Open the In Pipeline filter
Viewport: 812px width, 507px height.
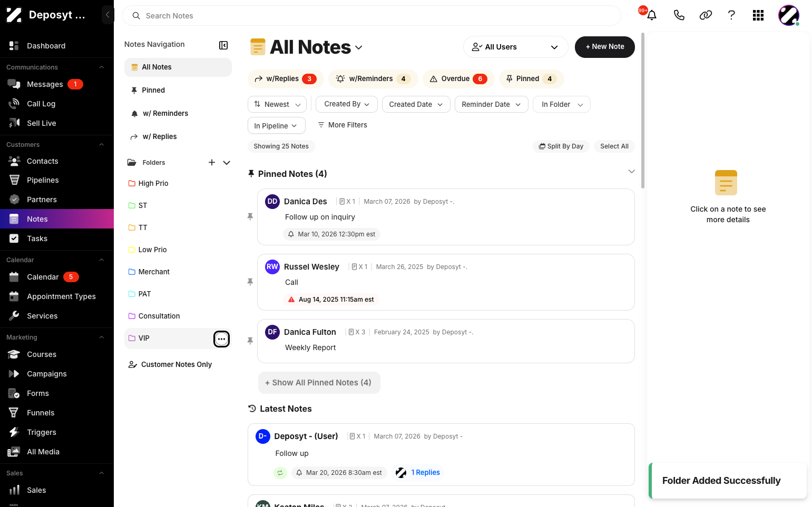pos(277,125)
